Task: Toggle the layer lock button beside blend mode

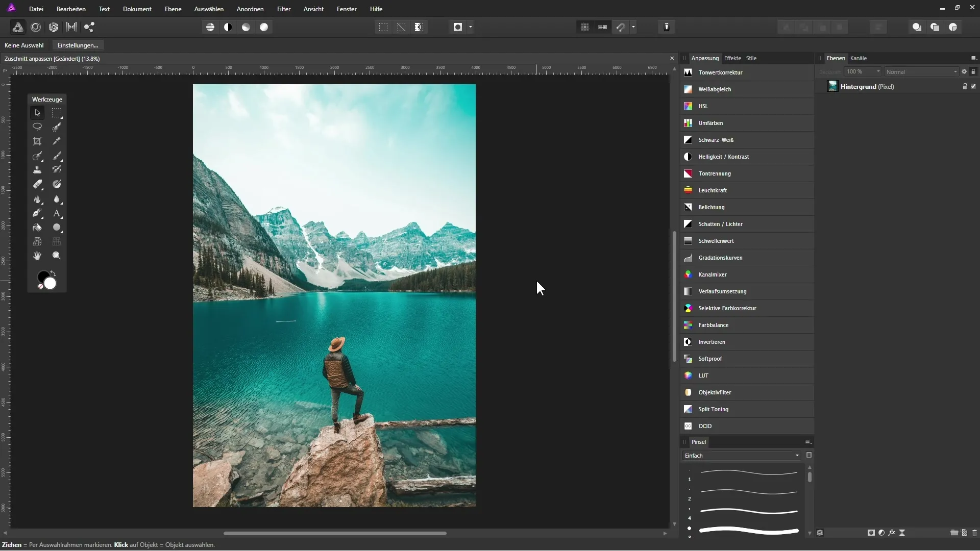Action: coord(973,72)
